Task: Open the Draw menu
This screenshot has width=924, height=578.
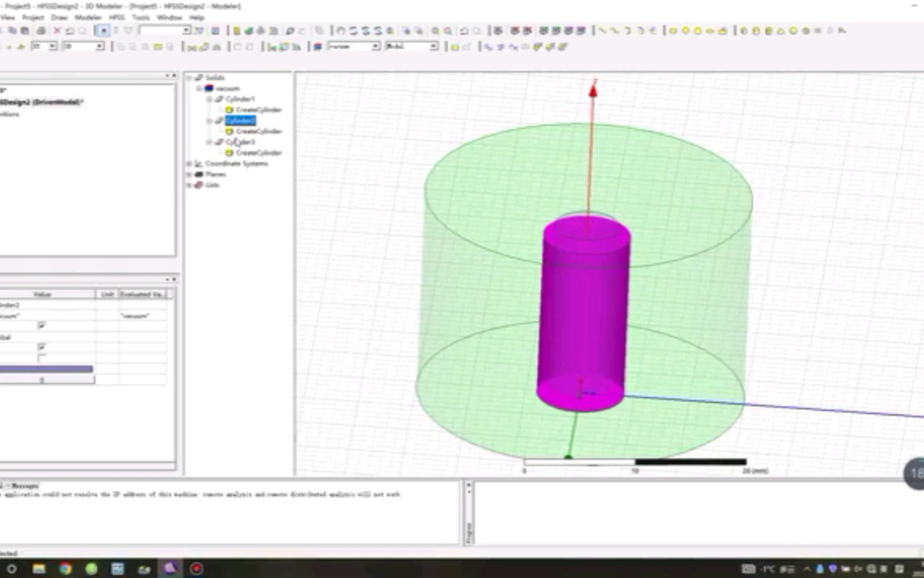Action: click(x=59, y=18)
